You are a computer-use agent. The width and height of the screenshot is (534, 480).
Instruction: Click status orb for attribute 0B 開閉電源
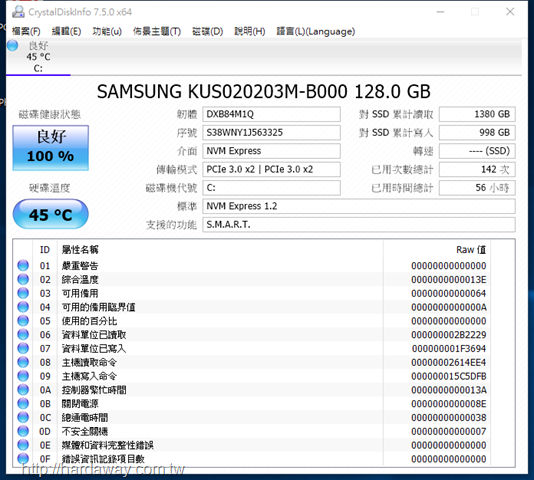[x=23, y=404]
